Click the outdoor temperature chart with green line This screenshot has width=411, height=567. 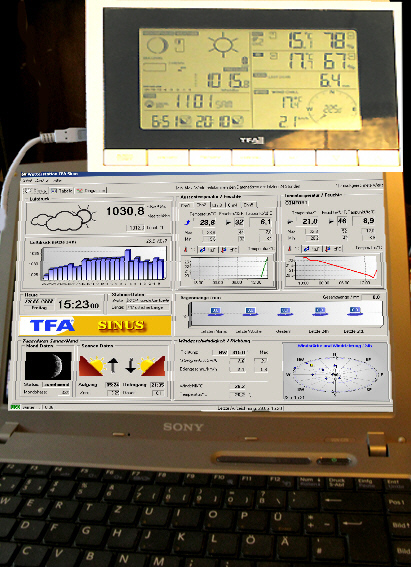pyautogui.click(x=229, y=268)
